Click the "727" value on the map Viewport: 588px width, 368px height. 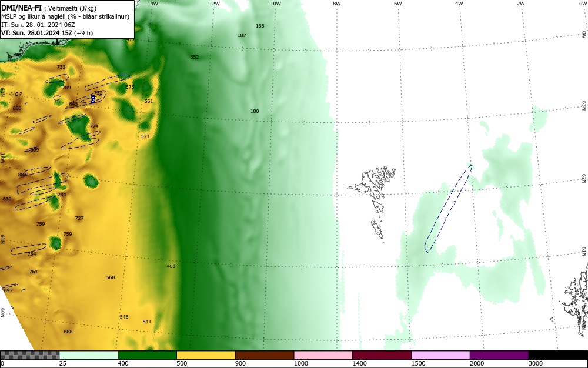[x=79, y=218]
